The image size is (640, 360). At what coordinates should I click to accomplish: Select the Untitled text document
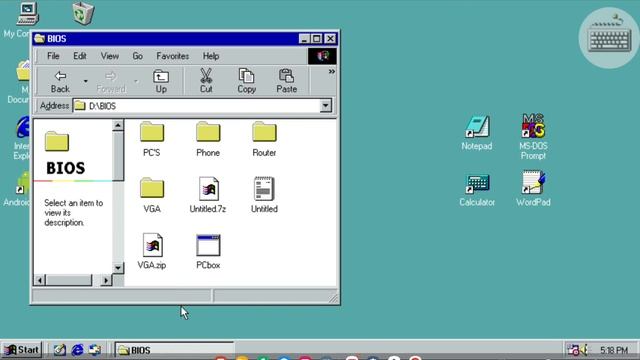264,195
